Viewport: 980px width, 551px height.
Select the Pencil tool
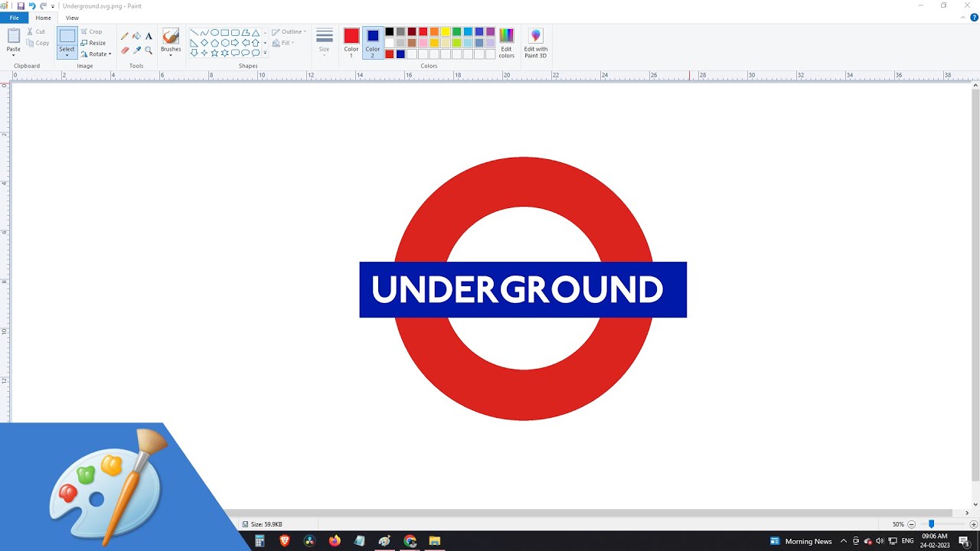[124, 36]
